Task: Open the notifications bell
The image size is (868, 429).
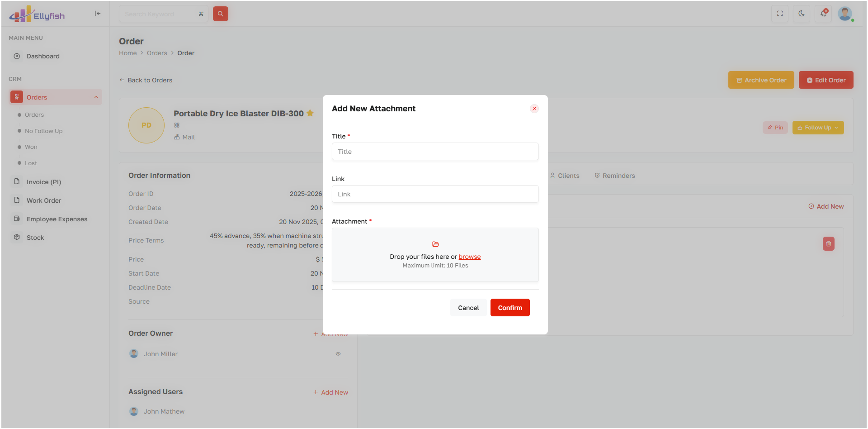Action: (823, 14)
